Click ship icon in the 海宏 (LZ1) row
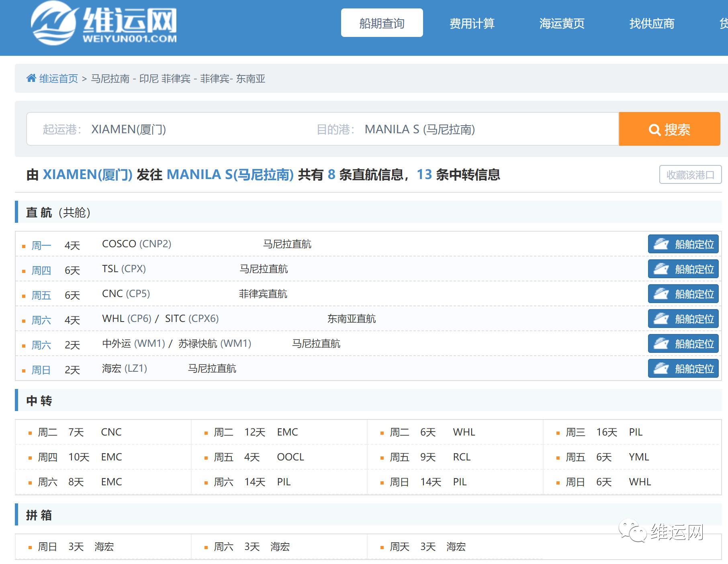The image size is (728, 564). (x=661, y=369)
